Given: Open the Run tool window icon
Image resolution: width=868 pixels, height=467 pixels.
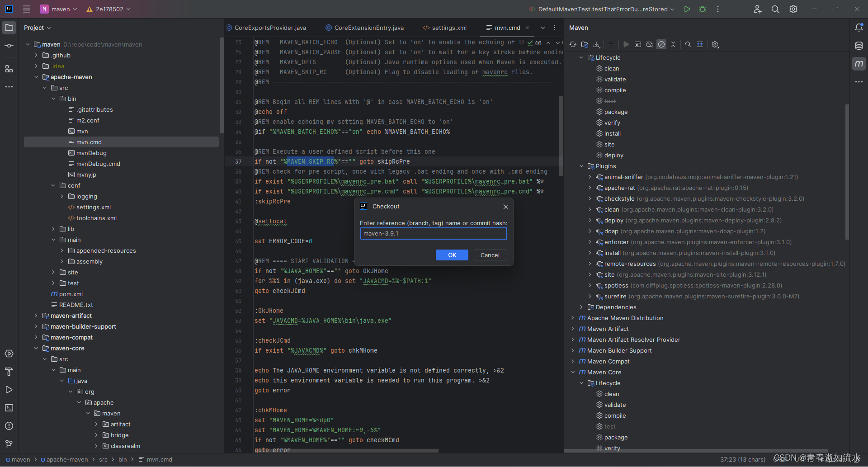Looking at the screenshot, I should (9, 390).
